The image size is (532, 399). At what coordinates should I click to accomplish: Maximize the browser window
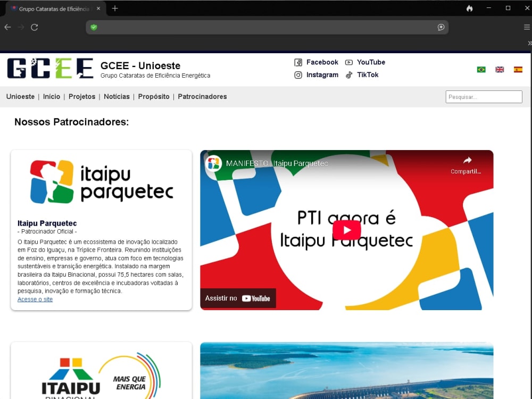tap(508, 8)
